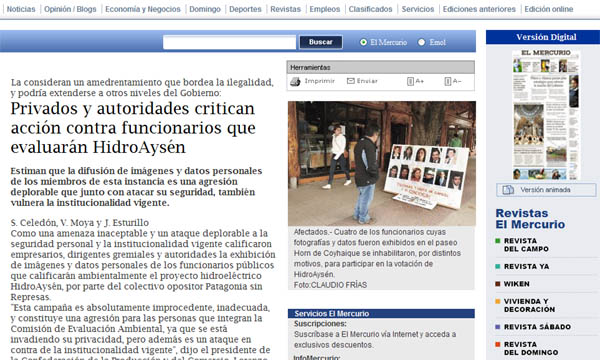This screenshot has height=360, width=600.
Task: Click the Buscar search button
Action: tap(321, 42)
